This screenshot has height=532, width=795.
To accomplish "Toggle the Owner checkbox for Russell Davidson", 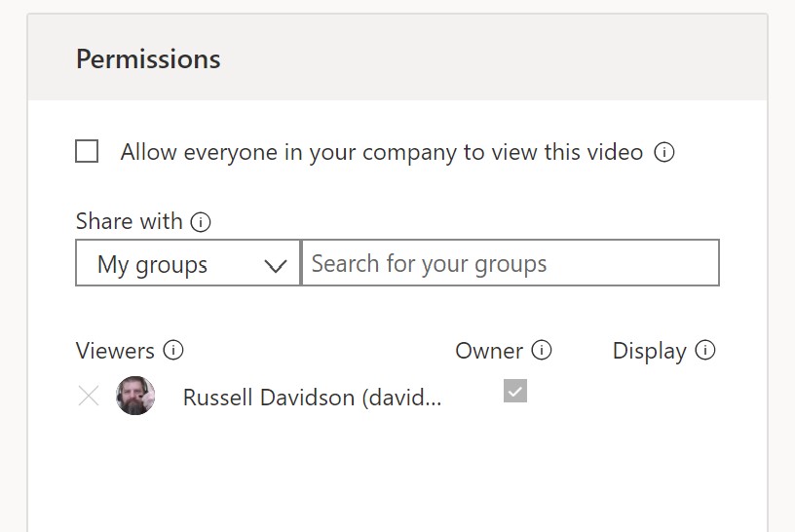I will (x=515, y=391).
